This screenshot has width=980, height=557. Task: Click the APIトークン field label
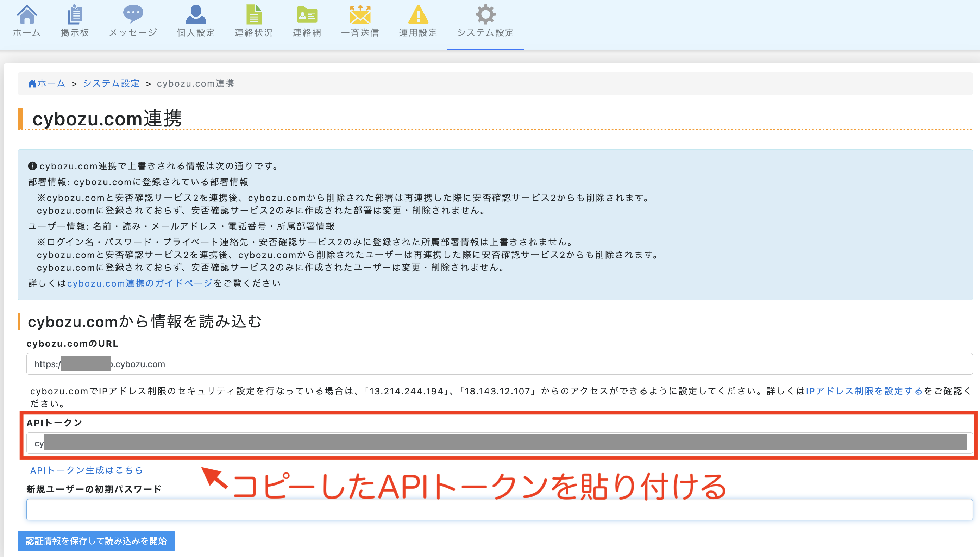pos(54,423)
